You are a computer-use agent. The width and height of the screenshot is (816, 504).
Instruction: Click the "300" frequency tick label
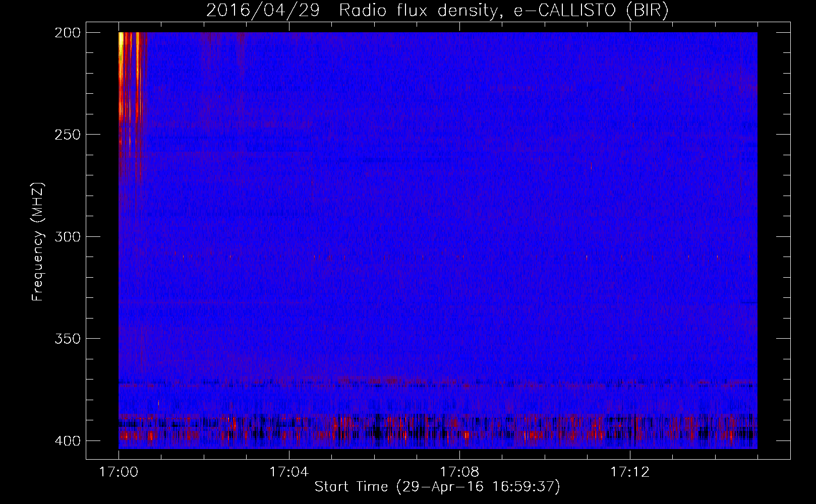point(68,236)
